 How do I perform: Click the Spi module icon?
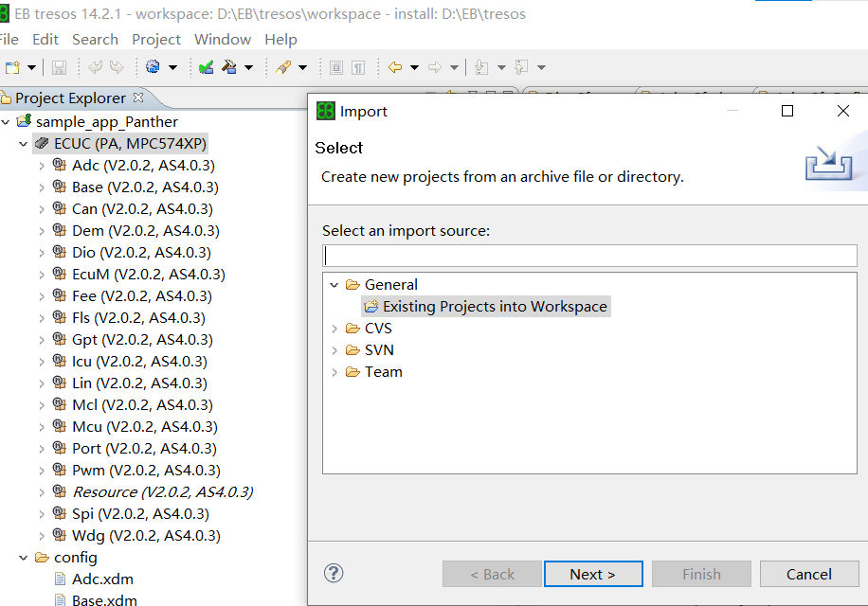60,513
